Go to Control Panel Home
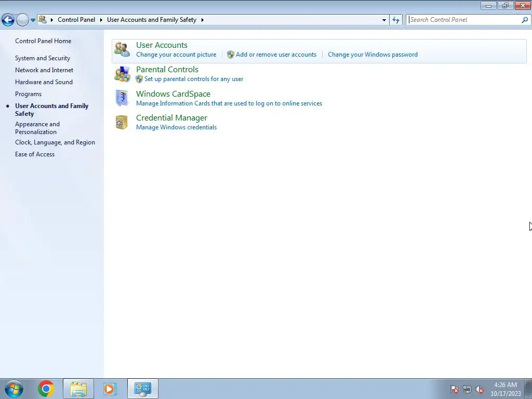This screenshot has width=532, height=399. click(x=43, y=41)
